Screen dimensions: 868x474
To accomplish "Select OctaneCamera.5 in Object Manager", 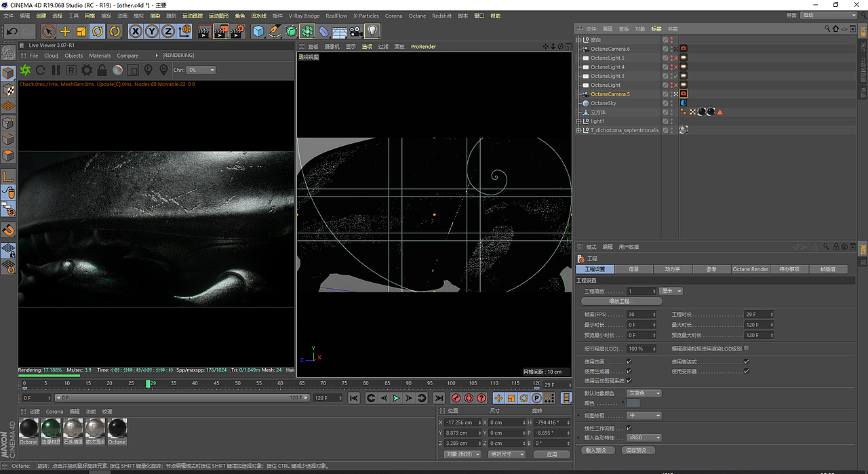I will click(610, 94).
